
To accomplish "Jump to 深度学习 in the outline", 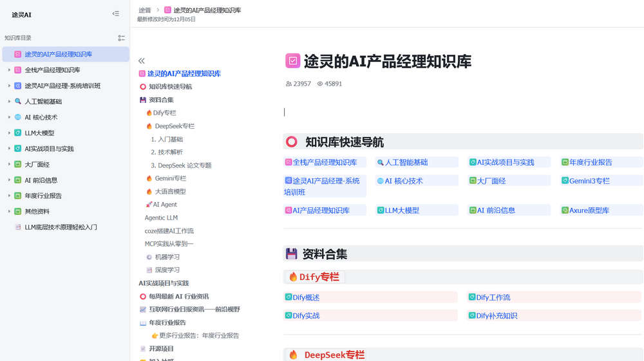I will pyautogui.click(x=167, y=270).
